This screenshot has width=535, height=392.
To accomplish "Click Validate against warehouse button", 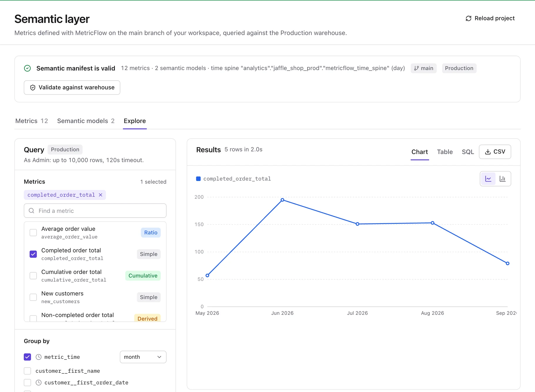I will [x=72, y=88].
